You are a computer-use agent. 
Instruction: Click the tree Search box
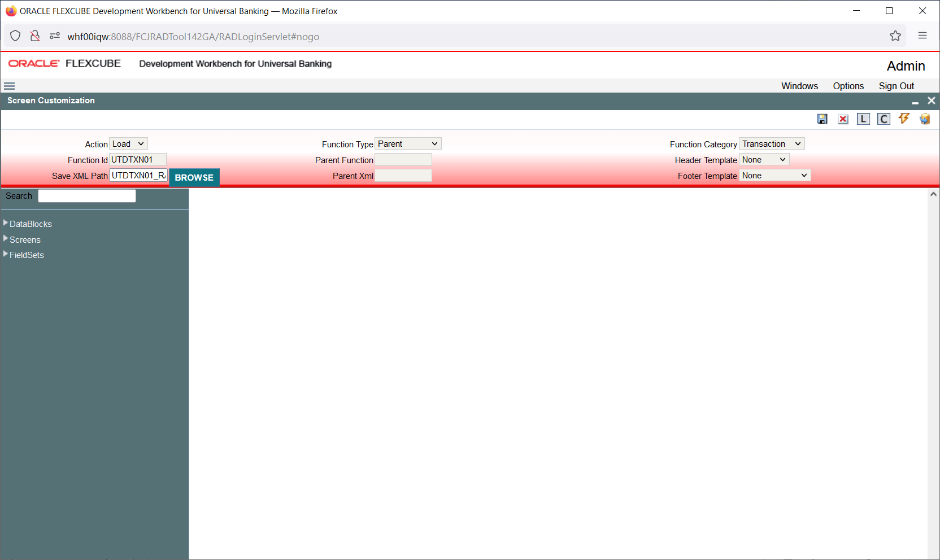(87, 196)
